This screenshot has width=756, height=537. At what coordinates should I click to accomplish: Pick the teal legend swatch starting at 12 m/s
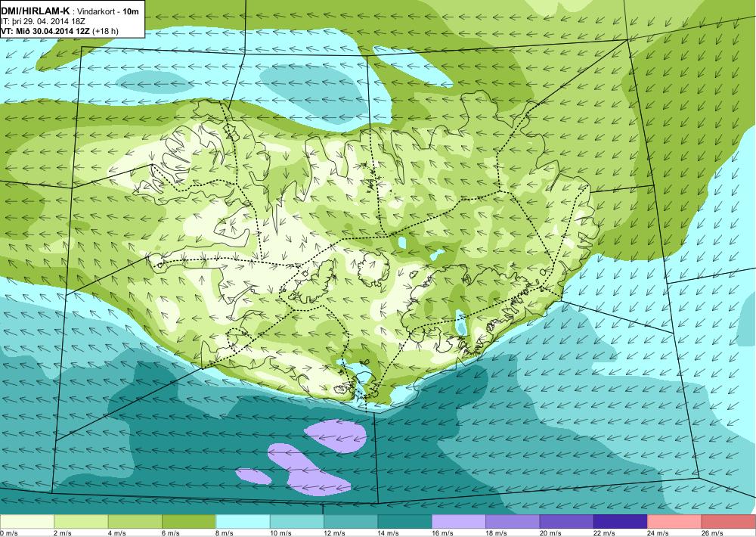pyautogui.click(x=351, y=522)
